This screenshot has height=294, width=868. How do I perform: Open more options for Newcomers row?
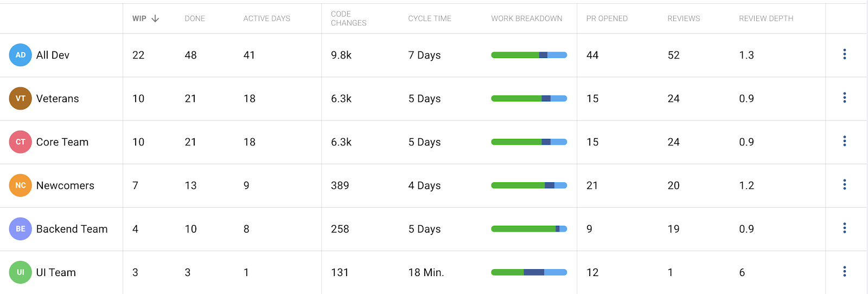tap(844, 184)
